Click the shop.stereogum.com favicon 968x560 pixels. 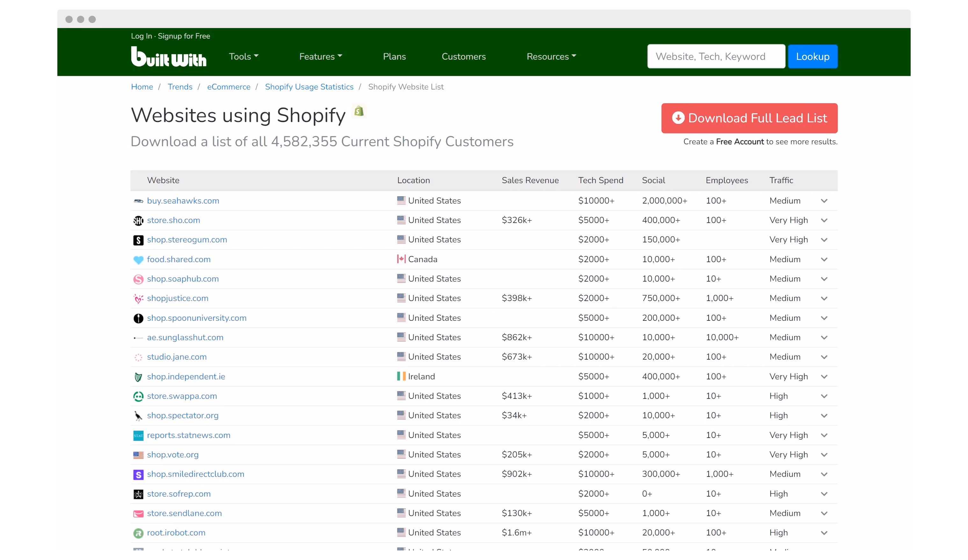(x=138, y=240)
